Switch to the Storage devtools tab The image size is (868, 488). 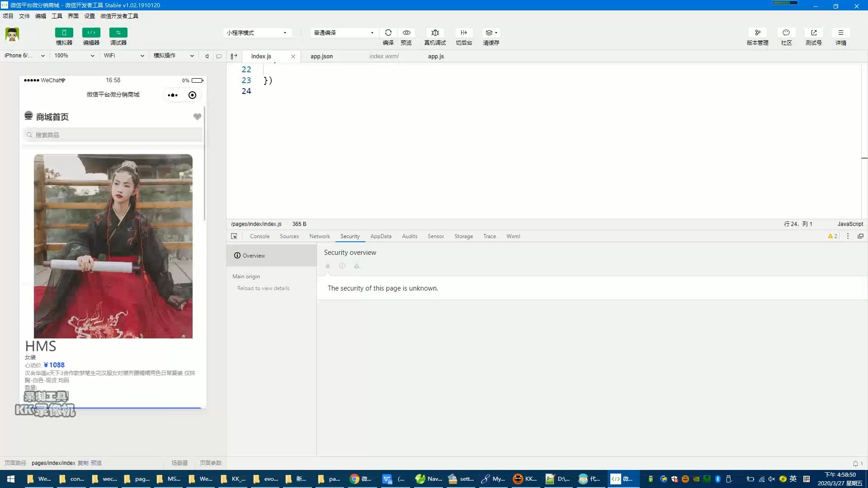coord(463,236)
